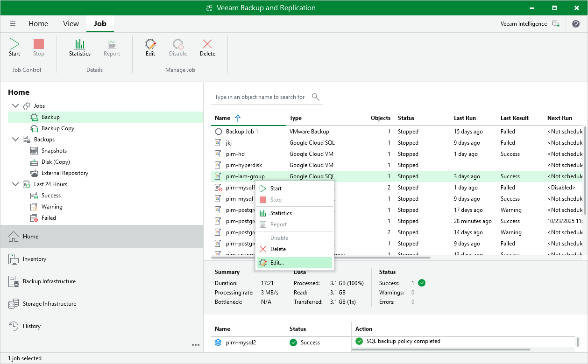This screenshot has width=588, height=364.
Task: Click the jkj job icon
Action: [218, 143]
